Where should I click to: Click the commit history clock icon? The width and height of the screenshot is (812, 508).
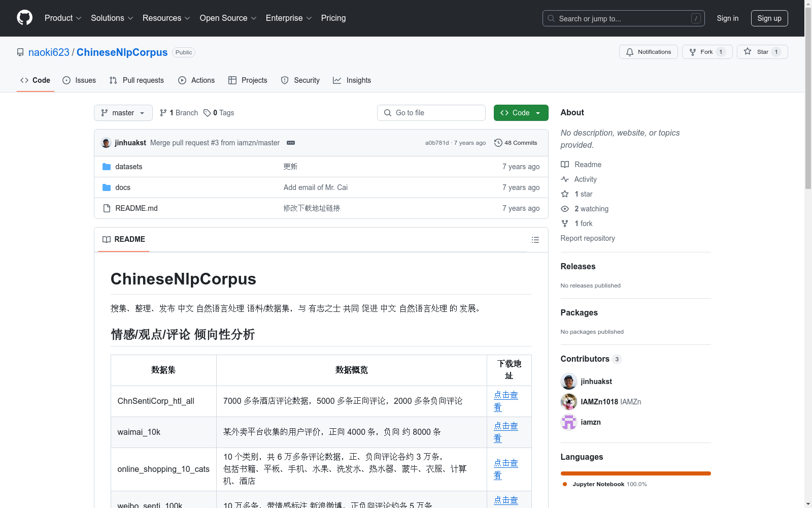point(498,143)
